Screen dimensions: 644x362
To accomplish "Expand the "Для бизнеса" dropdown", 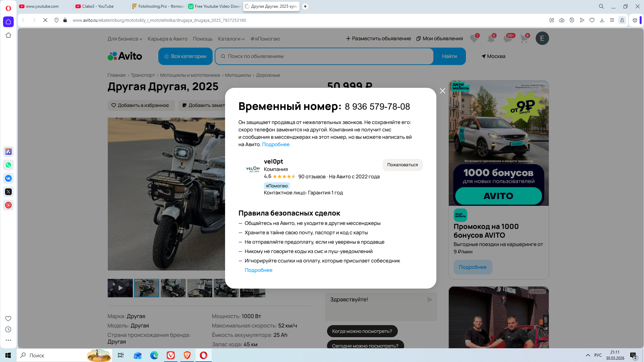I will [125, 39].
